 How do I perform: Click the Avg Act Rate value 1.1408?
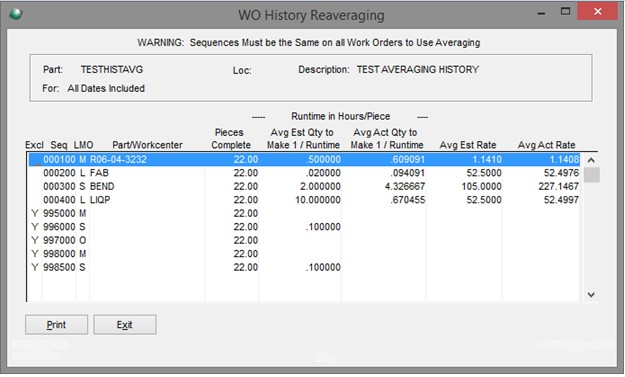coord(564,159)
